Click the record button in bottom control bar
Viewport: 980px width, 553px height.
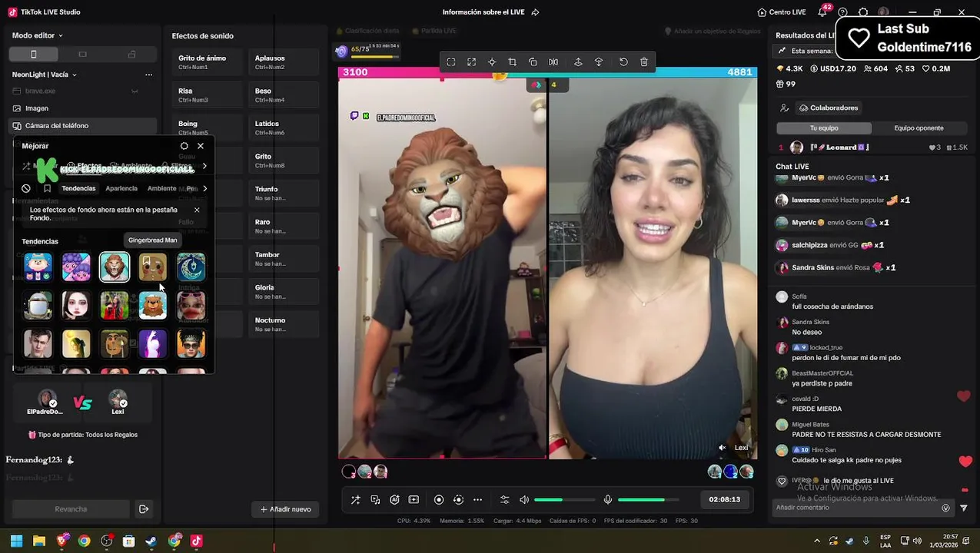(439, 500)
